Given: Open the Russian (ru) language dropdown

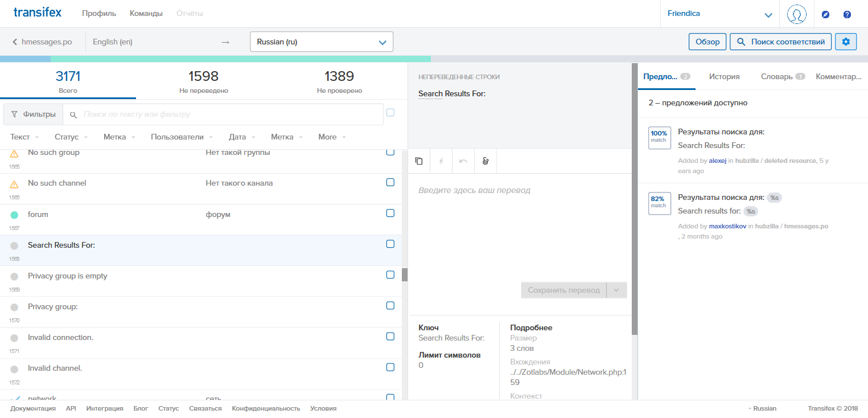Looking at the screenshot, I should tap(322, 42).
